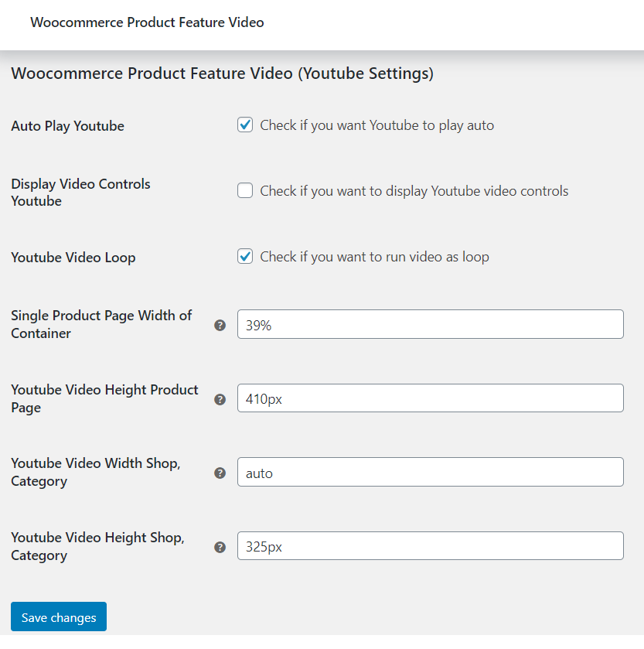Image resolution: width=644 pixels, height=649 pixels.
Task: Click the 39% container width field
Action: [430, 324]
